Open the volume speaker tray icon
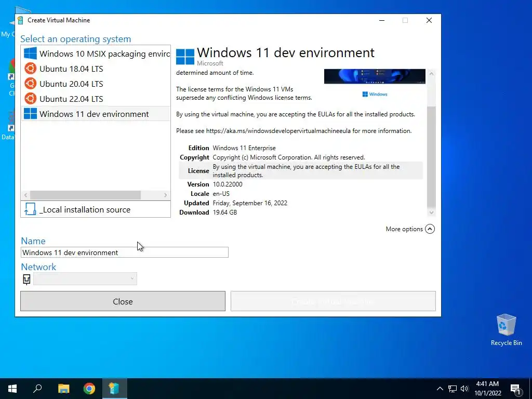532x399 pixels. point(464,389)
